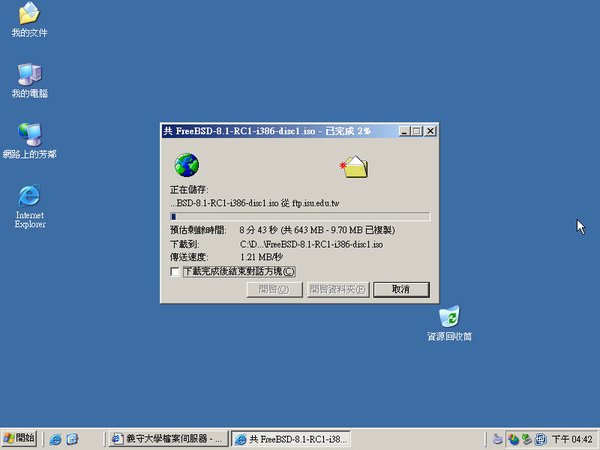Viewport: 600px width, 450px height.
Task: Click the source text 從 ftp.isu.edu.tw
Action: tap(310, 203)
